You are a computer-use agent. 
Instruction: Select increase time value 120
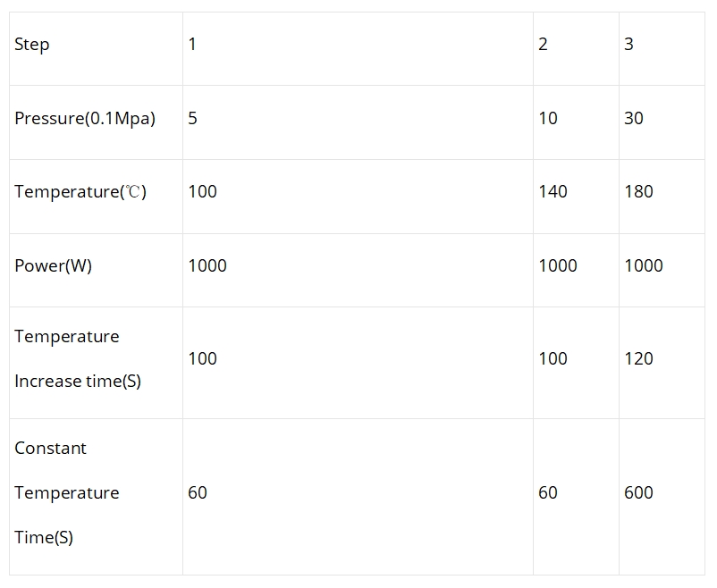tap(639, 359)
